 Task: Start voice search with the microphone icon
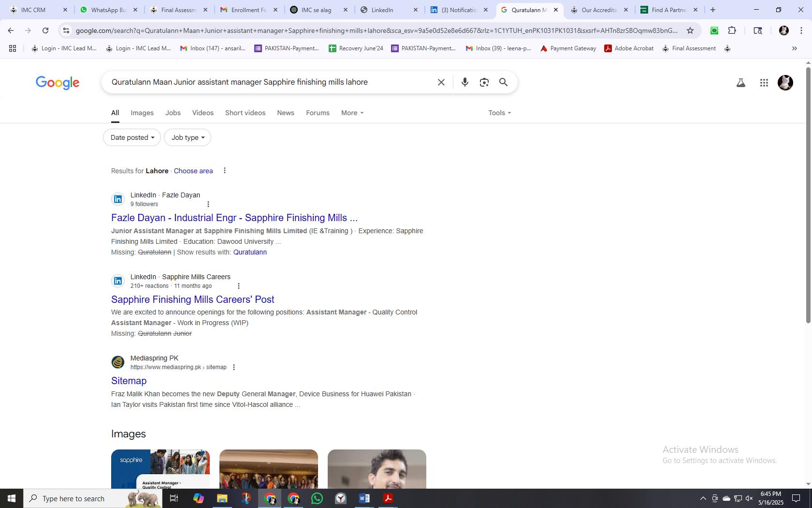click(464, 82)
